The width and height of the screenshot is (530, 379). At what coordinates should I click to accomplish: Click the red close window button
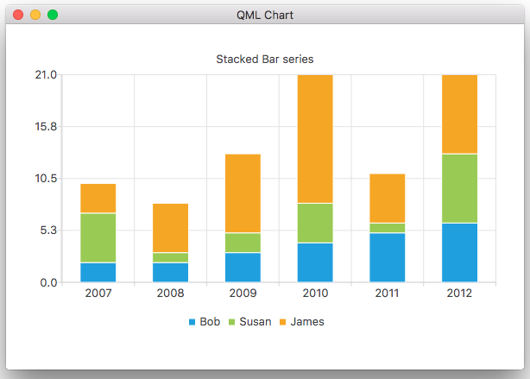pyautogui.click(x=18, y=15)
